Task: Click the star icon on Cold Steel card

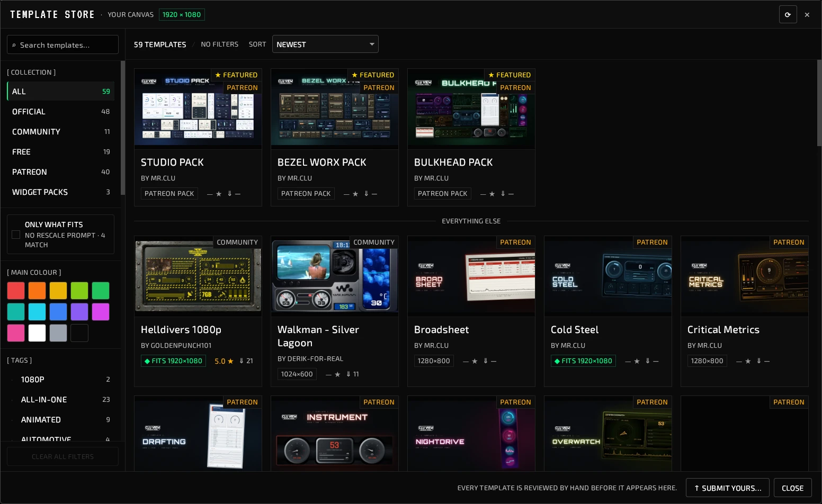Action: [637, 361]
